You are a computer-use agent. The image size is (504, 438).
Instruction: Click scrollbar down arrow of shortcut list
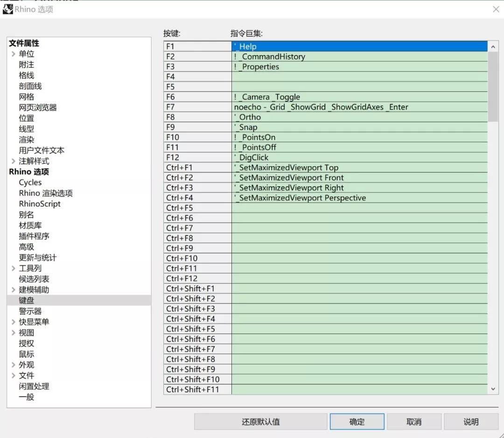(493, 389)
